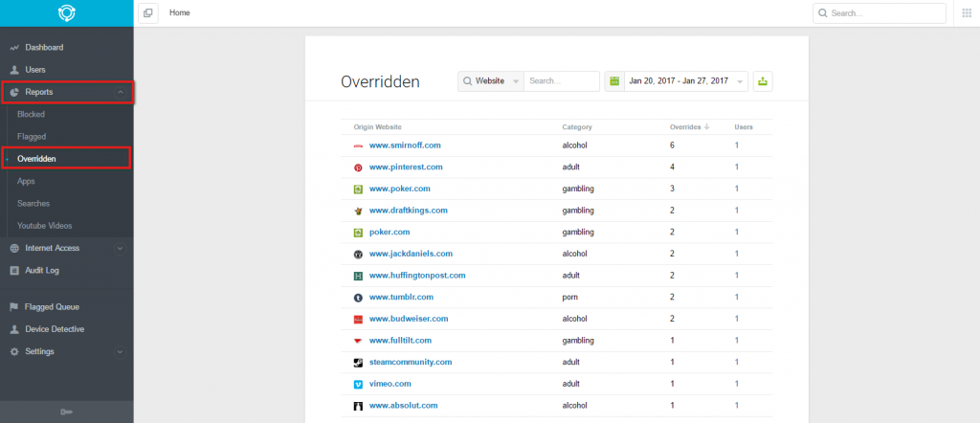Click the Audit Log list icon
This screenshot has width=980, height=423.
(14, 271)
